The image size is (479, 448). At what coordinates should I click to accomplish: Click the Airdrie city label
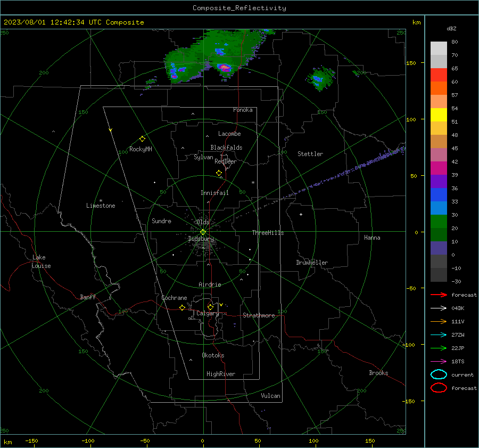tap(210, 284)
